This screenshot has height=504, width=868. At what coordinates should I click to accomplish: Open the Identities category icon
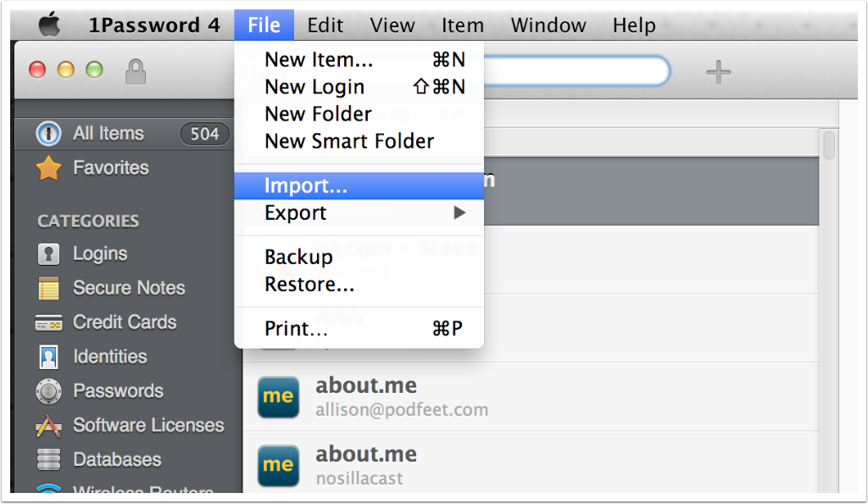pyautogui.click(x=49, y=357)
